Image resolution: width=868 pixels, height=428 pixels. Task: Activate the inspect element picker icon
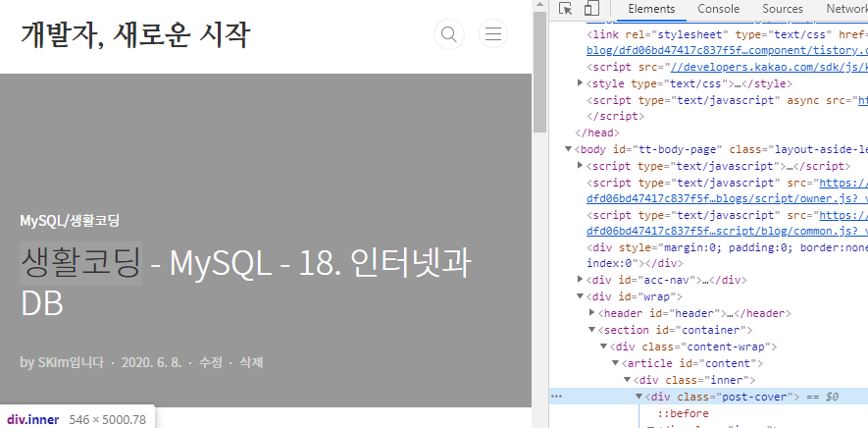pyautogui.click(x=565, y=8)
